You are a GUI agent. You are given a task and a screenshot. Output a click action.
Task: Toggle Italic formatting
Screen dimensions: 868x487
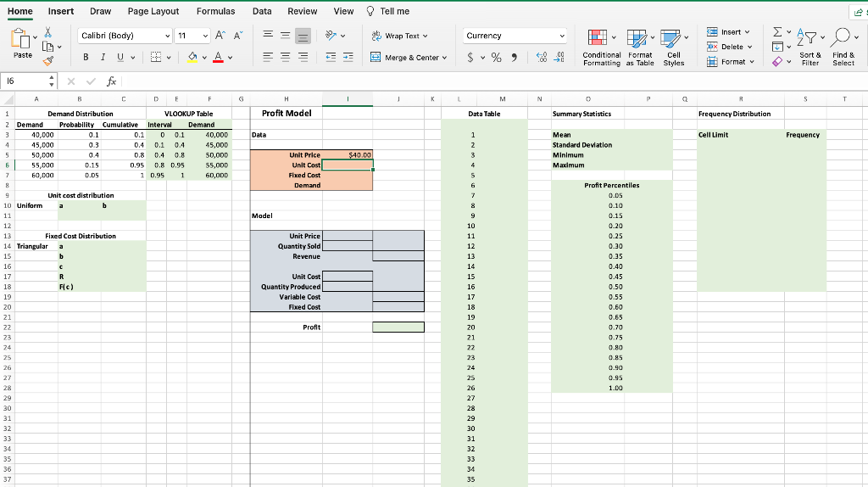pos(103,57)
